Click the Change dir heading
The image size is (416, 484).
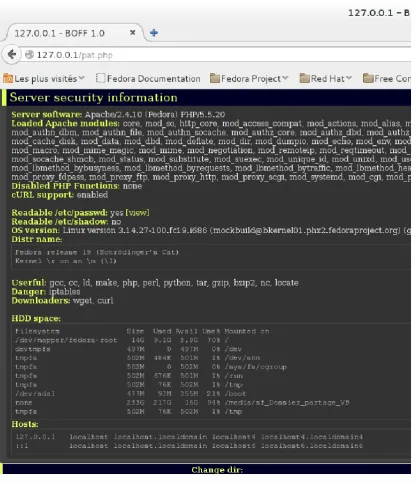tap(217, 470)
